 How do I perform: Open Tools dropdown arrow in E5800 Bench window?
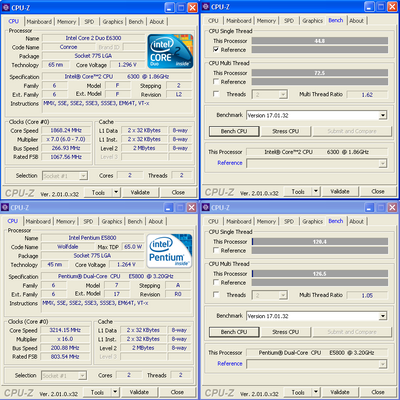[316, 392]
